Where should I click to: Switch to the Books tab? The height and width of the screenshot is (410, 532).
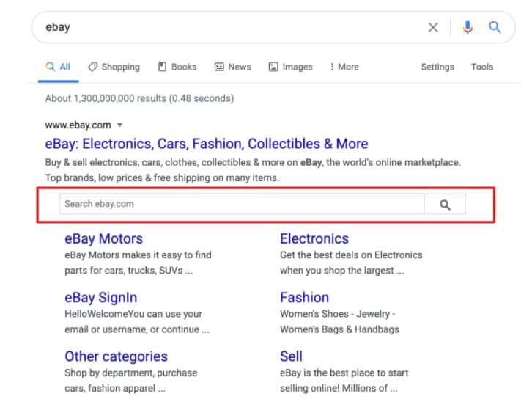pos(177,67)
